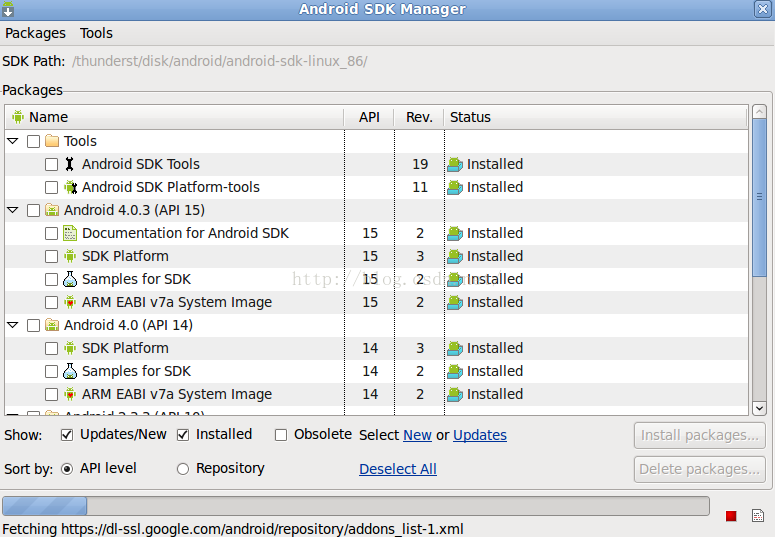Collapse the Android 4.0.3 (API 15) group

[13, 210]
